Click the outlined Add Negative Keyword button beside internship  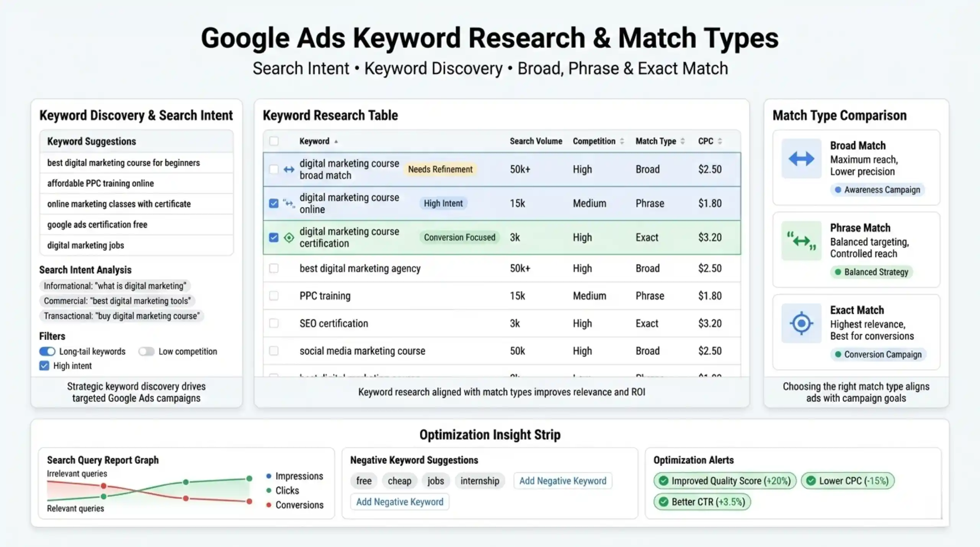click(563, 481)
